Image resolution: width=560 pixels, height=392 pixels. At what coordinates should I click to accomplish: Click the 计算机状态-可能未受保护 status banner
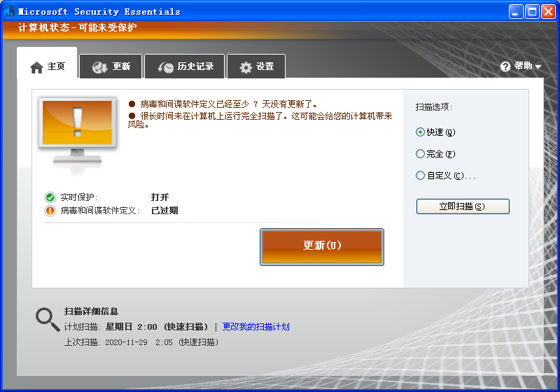tap(77, 27)
